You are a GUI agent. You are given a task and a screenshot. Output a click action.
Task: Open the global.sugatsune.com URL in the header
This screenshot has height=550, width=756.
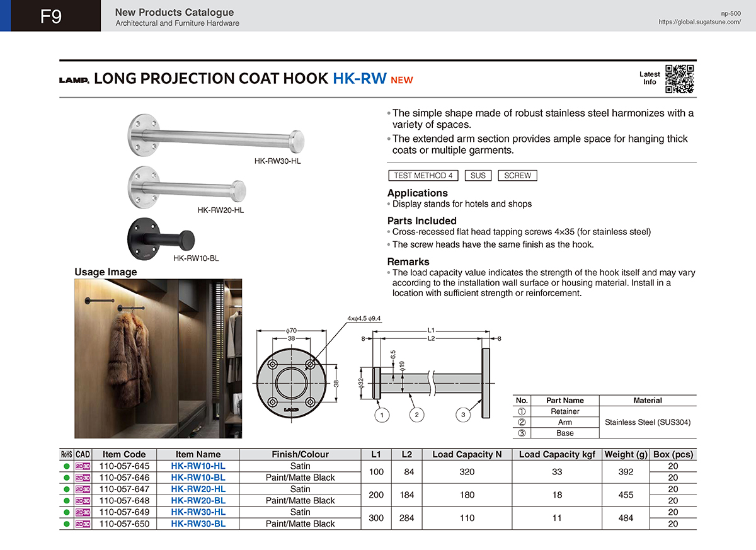699,21
